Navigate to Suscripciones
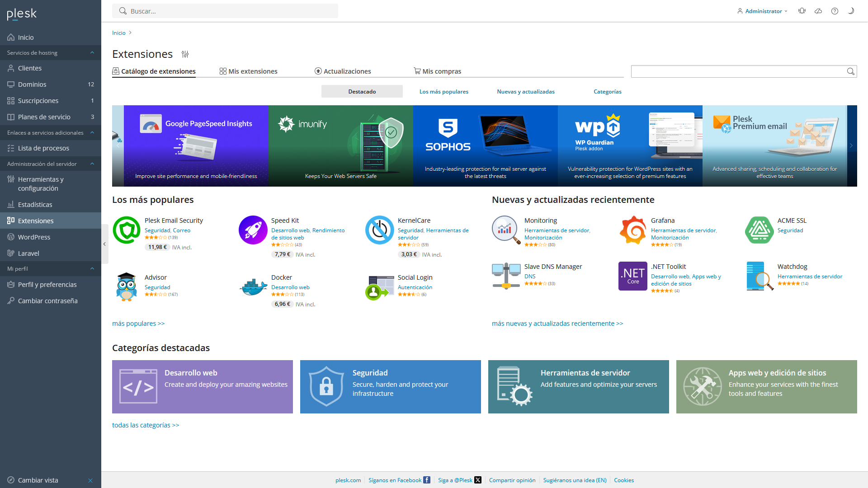The height and width of the screenshot is (488, 868). (x=51, y=101)
